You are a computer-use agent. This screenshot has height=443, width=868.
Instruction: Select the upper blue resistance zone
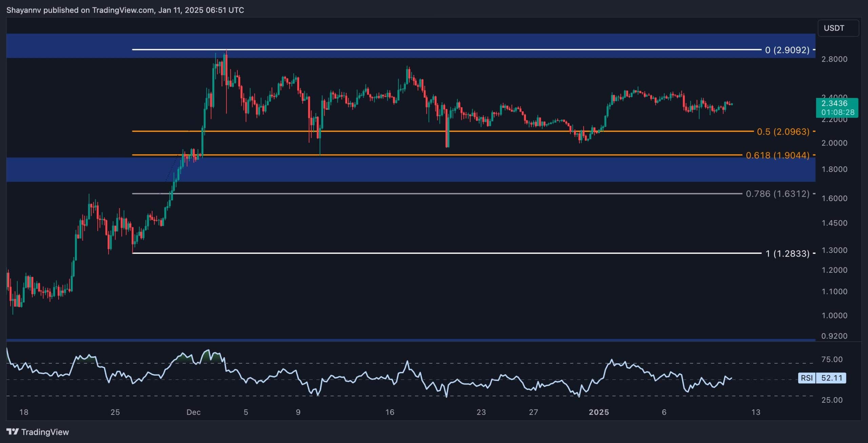click(x=411, y=46)
